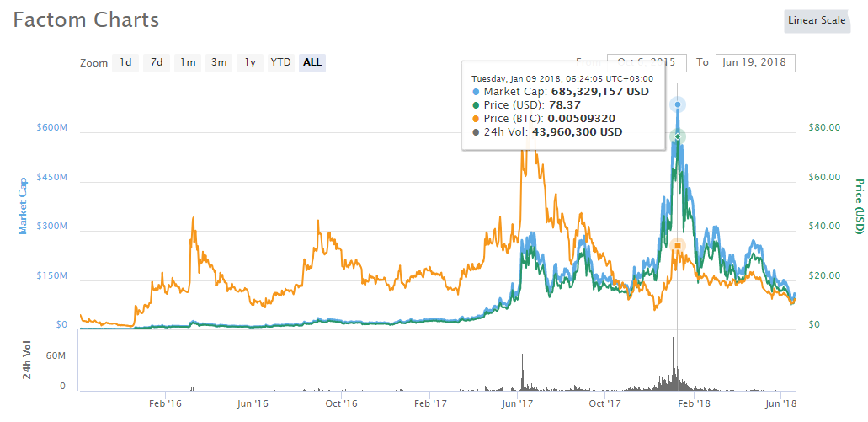This screenshot has width=868, height=422.
Task: Set zoom range to 3m
Action: pyautogui.click(x=219, y=62)
